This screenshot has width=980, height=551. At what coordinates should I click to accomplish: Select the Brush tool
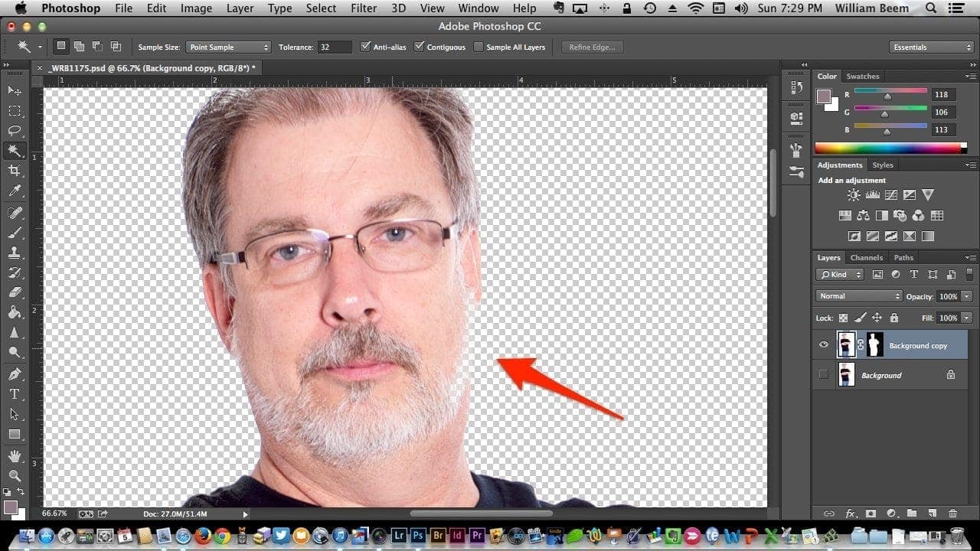15,232
